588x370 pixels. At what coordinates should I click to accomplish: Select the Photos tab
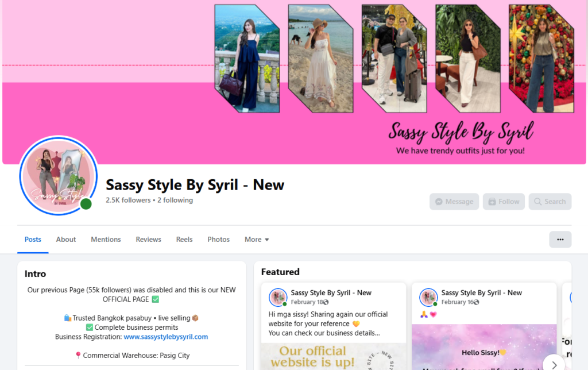tap(218, 240)
